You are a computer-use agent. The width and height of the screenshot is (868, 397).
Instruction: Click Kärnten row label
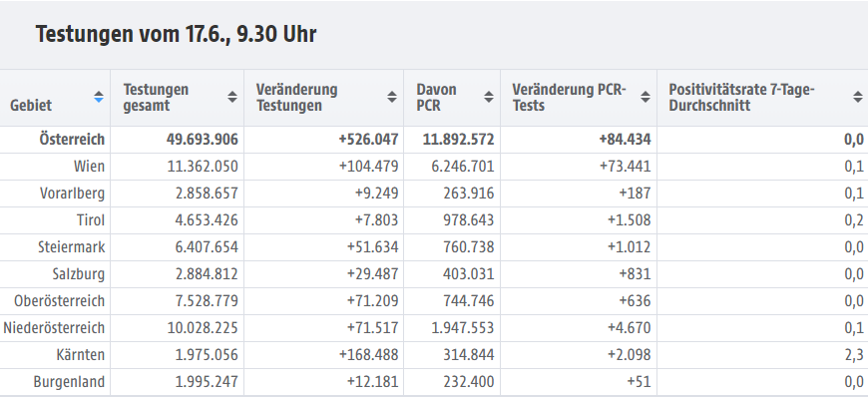(x=80, y=355)
